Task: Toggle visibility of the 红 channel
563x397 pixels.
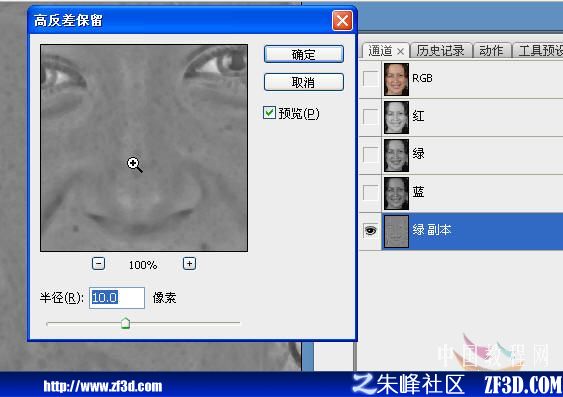Action: (370, 117)
